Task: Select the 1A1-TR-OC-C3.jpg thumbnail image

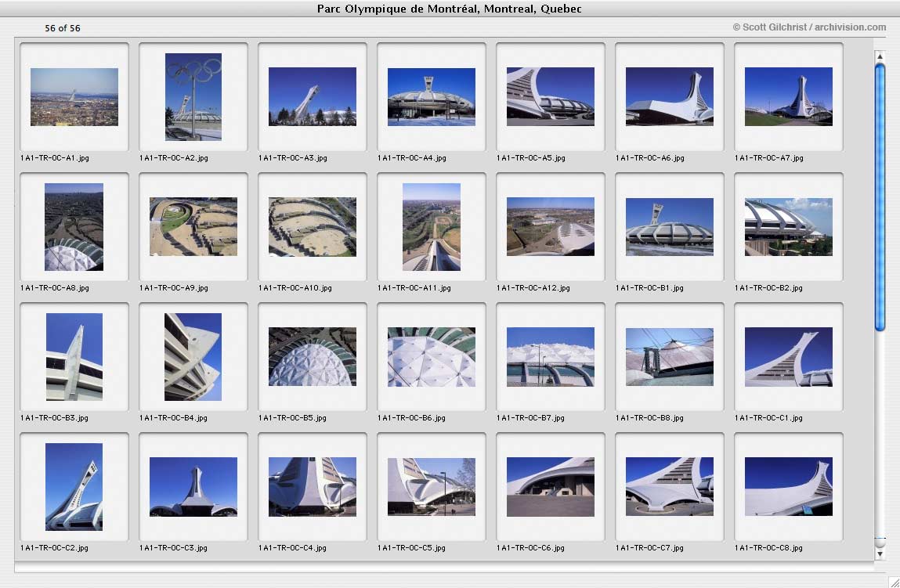Action: 193,487
